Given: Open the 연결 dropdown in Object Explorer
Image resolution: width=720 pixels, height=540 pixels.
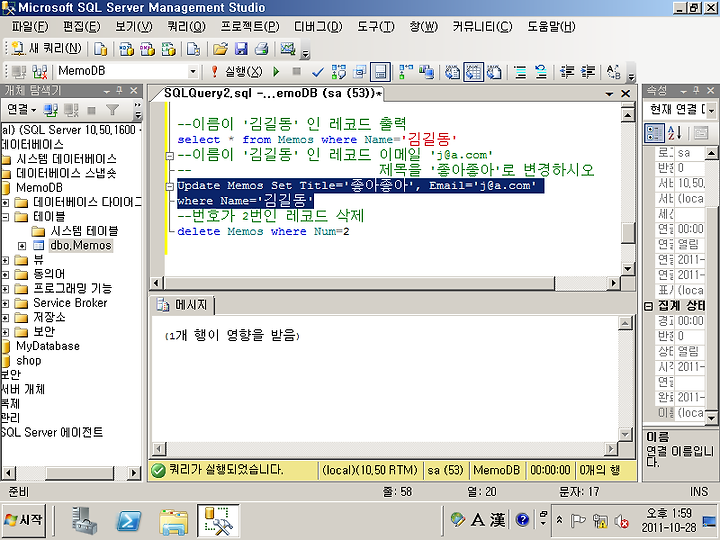Looking at the screenshot, I should [x=21, y=109].
